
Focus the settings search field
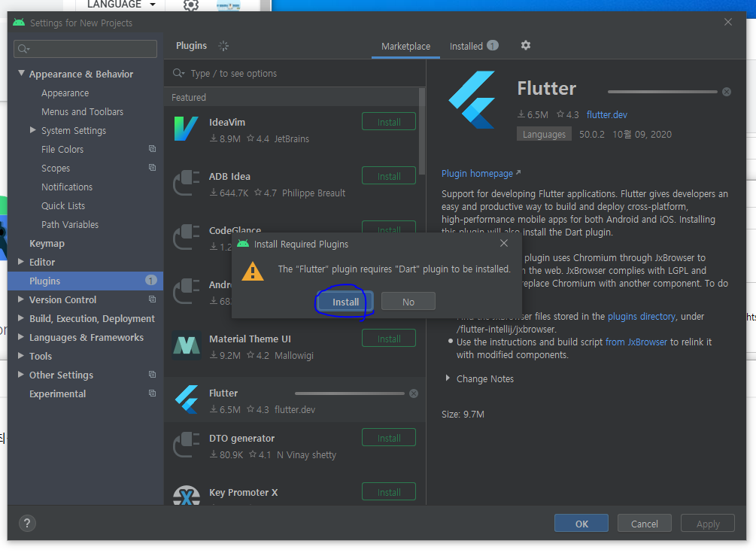(x=85, y=49)
